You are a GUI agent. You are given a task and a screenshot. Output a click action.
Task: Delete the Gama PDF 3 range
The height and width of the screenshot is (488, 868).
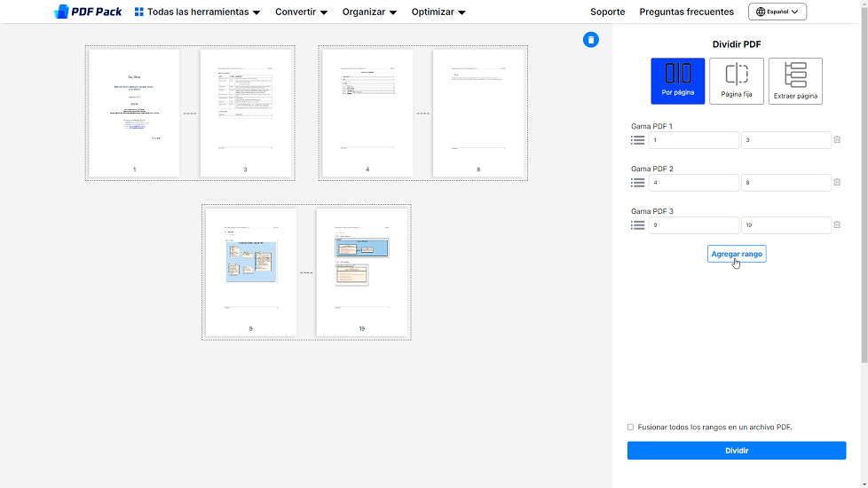837,225
